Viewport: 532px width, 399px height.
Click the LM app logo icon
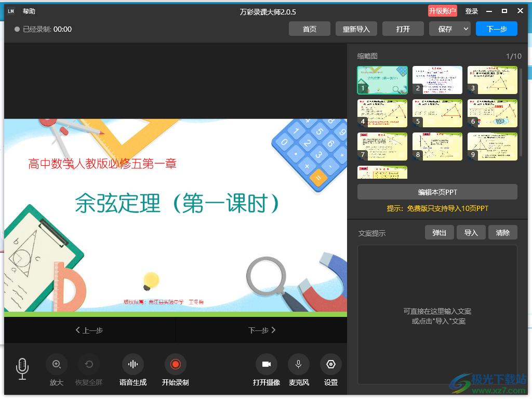point(11,11)
